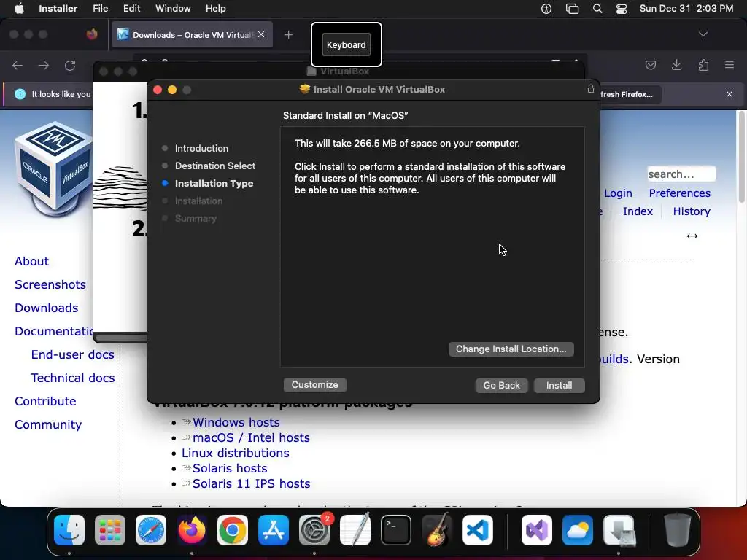Click the Customize button

coord(314,385)
